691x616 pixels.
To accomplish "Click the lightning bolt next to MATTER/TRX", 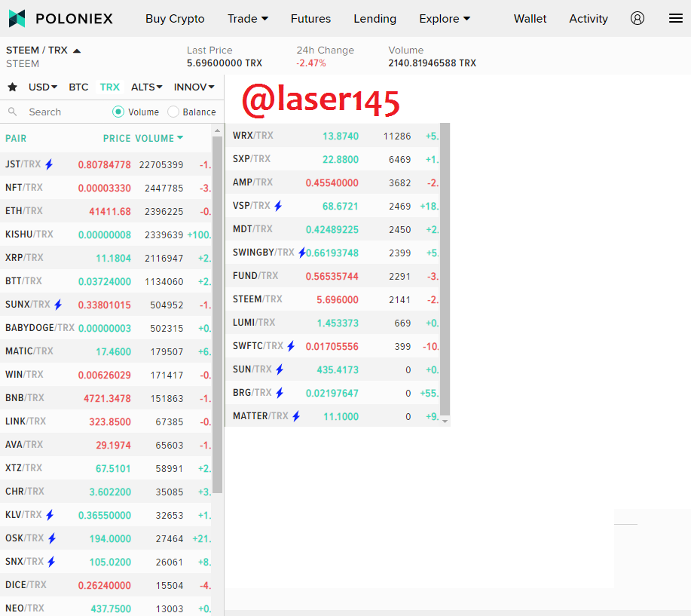I will [296, 415].
